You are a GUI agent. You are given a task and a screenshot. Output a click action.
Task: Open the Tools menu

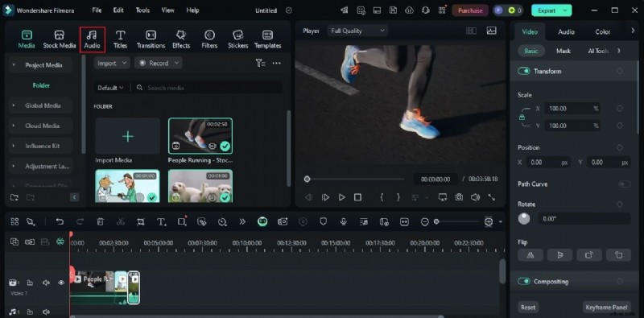[142, 10]
